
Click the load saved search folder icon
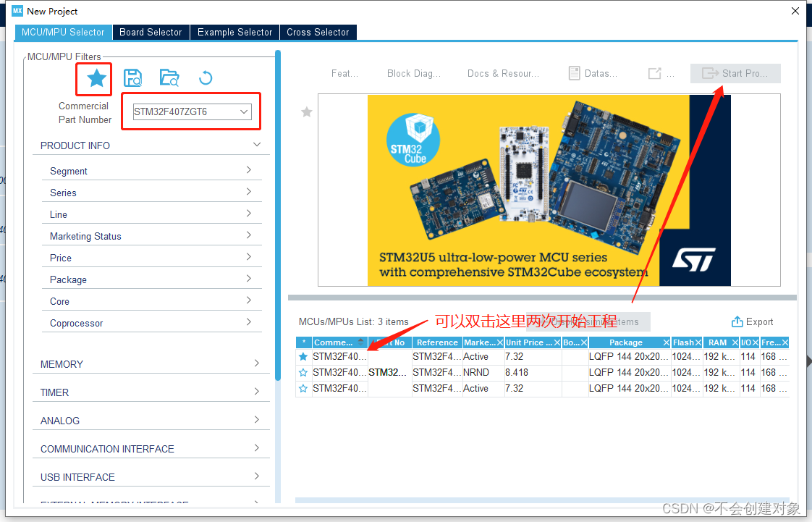click(x=169, y=77)
